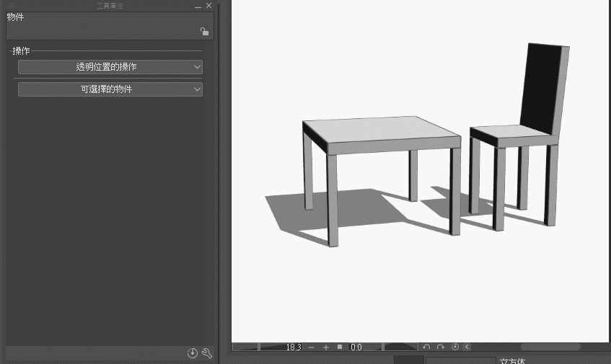Open the 可選擇的物件 dropdown
611x364 pixels.
coord(110,89)
